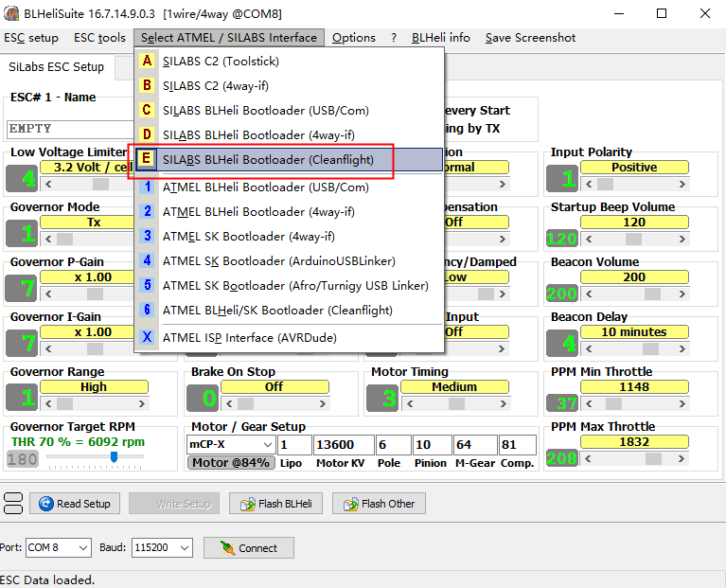Click Motor Timing scrollbar left arrow
Screen dimensions: 726x588
pos(409,403)
